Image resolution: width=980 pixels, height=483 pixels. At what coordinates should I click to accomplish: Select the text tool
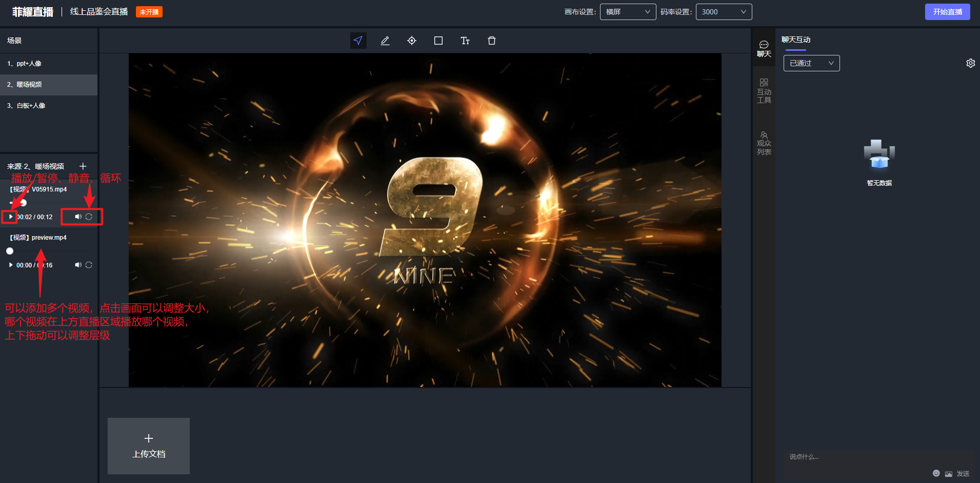click(x=465, y=41)
